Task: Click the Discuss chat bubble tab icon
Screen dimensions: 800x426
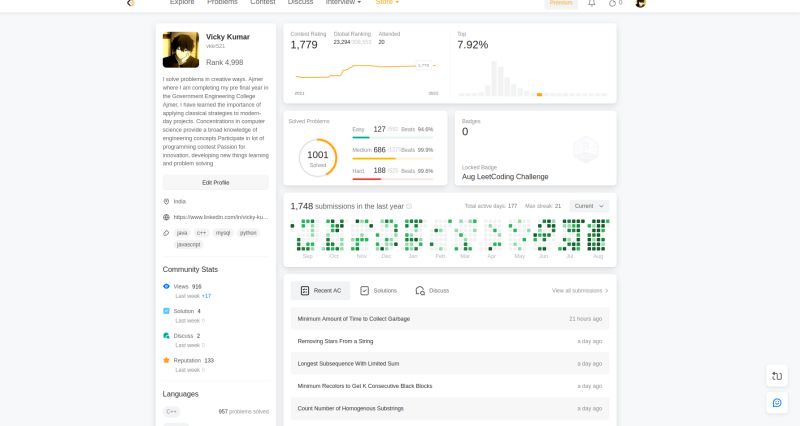Action: pos(420,290)
